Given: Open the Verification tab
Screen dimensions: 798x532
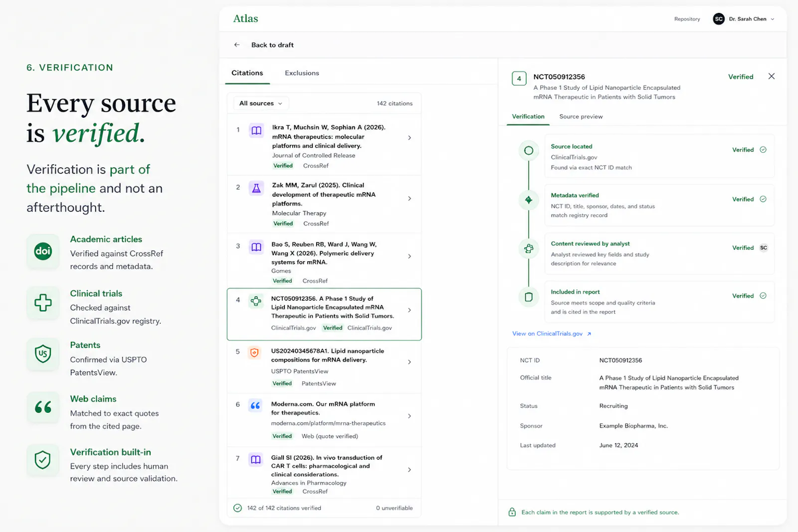Looking at the screenshot, I should point(528,116).
